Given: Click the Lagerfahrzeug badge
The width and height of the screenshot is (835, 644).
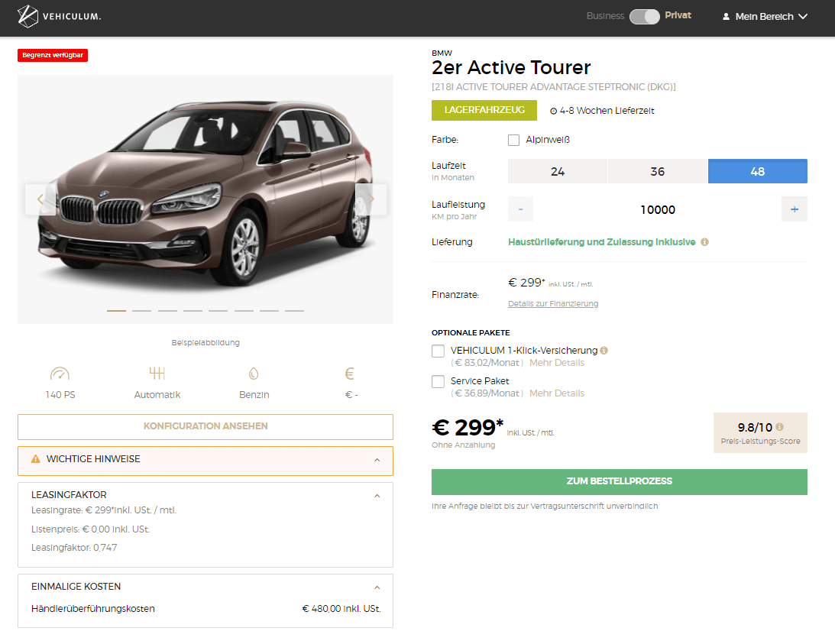Looking at the screenshot, I should point(484,110).
